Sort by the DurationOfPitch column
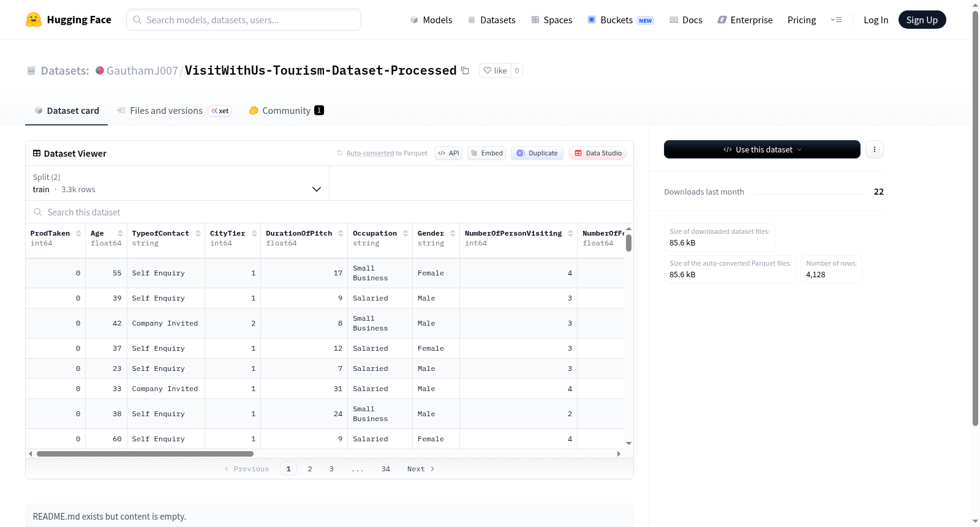The height and width of the screenshot is (527, 980). [x=341, y=233]
